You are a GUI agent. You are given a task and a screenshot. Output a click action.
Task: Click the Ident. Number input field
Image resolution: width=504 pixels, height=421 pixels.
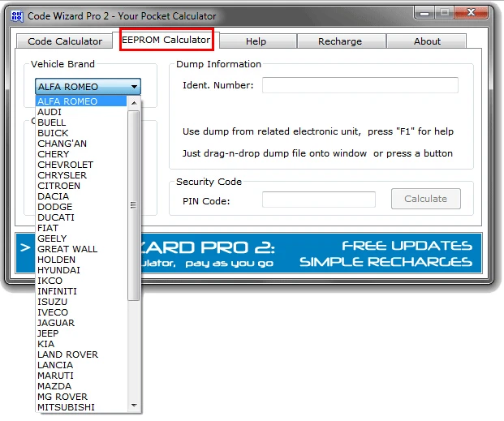[x=360, y=85]
